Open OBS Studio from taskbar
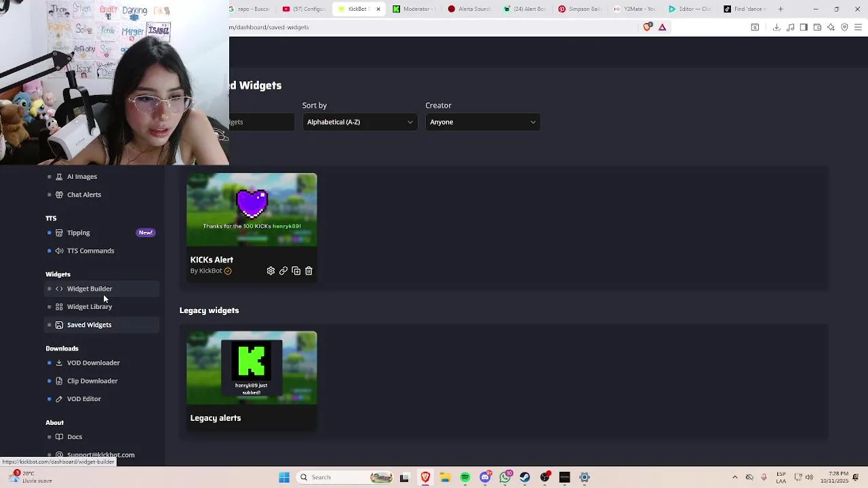The height and width of the screenshot is (488, 868). point(545,477)
